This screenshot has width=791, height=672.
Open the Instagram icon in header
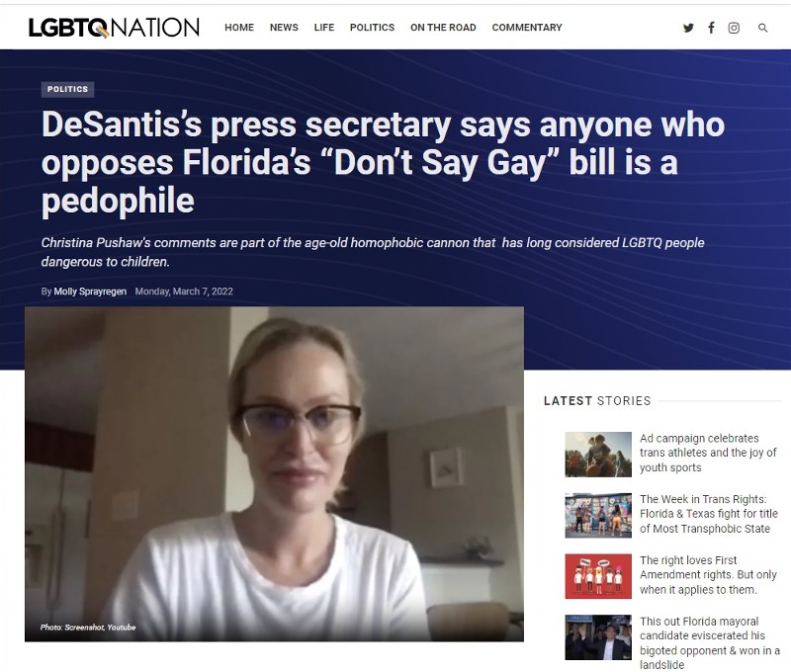(x=734, y=28)
